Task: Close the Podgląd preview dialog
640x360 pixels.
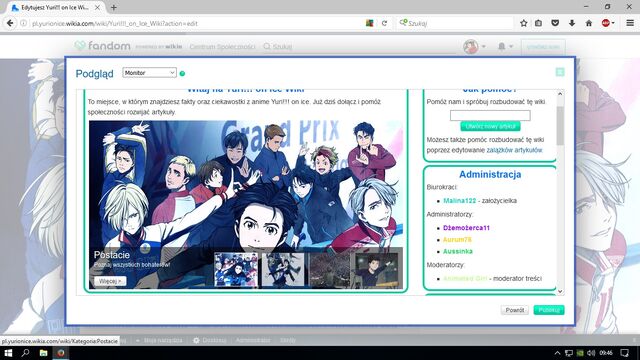Action: click(x=560, y=72)
